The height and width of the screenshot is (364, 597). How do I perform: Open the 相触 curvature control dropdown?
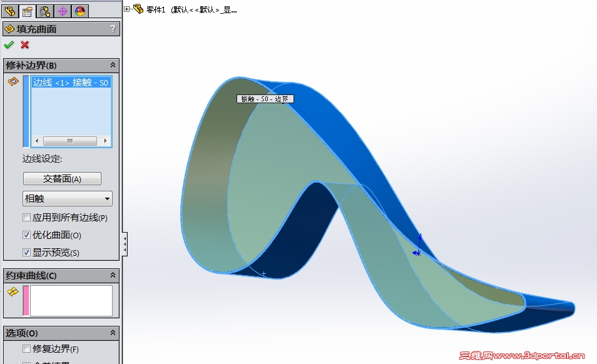pos(68,198)
